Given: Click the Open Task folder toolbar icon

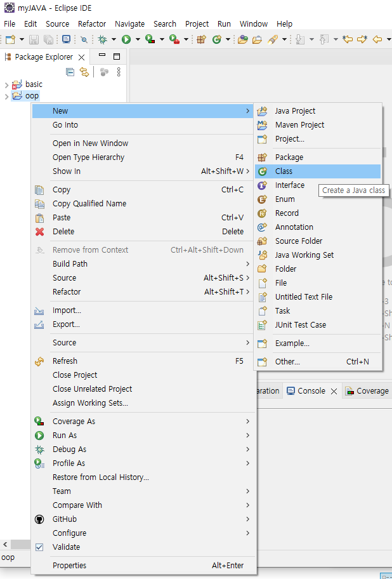Looking at the screenshot, I should (257, 39).
